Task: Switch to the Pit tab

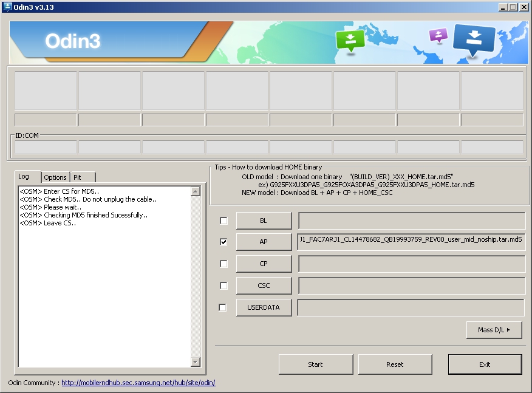Action: 83,177
